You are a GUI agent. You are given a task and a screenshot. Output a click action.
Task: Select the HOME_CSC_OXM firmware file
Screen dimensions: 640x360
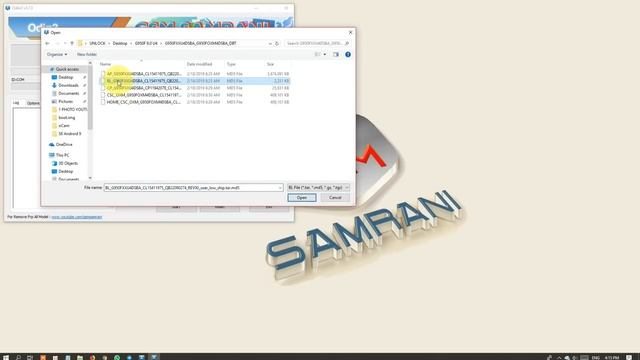click(x=195, y=102)
